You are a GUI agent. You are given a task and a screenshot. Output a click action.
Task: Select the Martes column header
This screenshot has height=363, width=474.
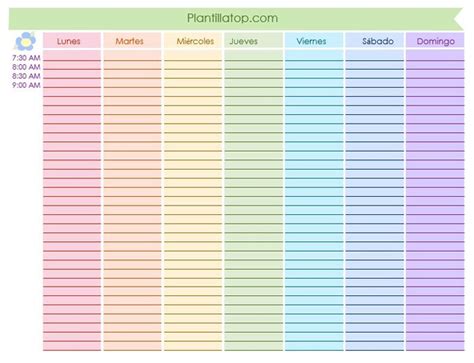(x=132, y=41)
